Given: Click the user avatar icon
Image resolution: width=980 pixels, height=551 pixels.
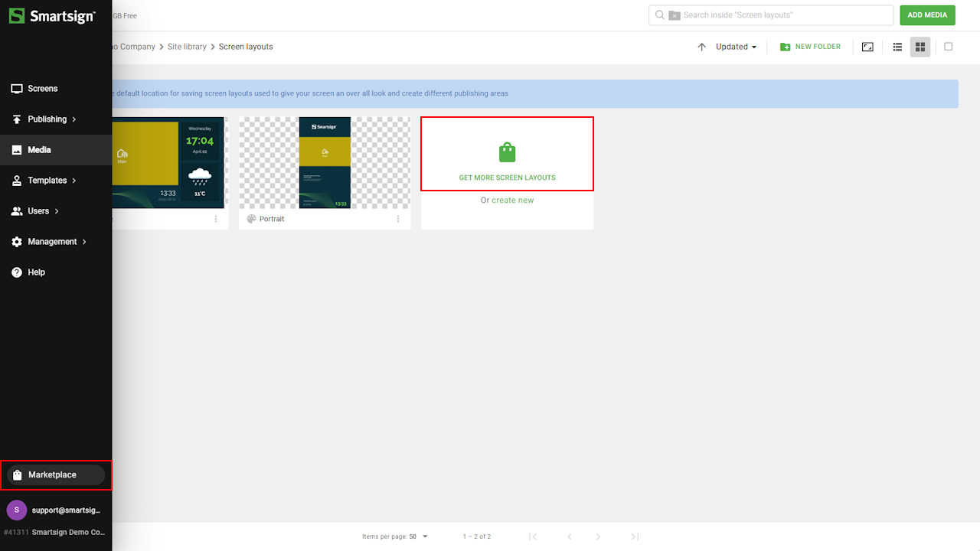Looking at the screenshot, I should [x=17, y=510].
